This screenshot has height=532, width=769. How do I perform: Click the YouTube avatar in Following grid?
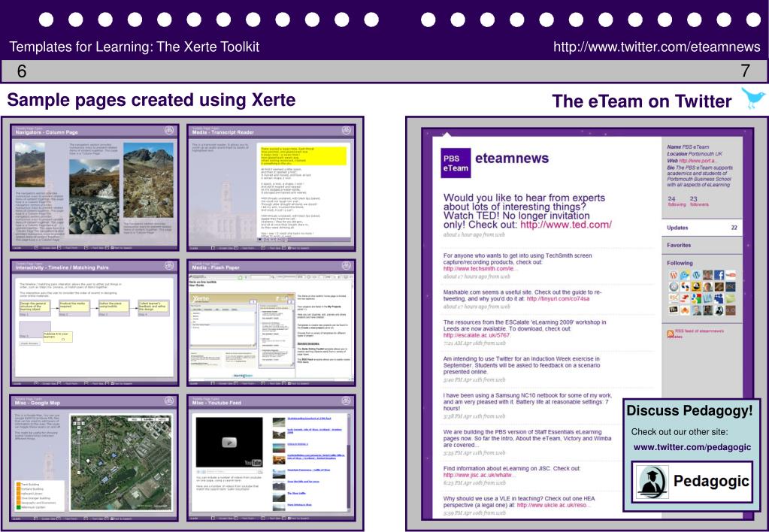730,275
